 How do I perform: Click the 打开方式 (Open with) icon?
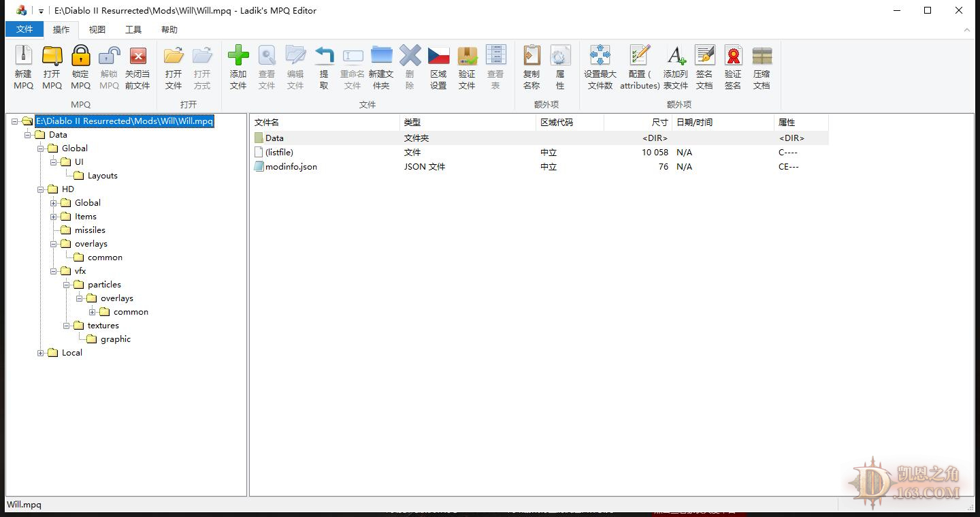[202, 56]
